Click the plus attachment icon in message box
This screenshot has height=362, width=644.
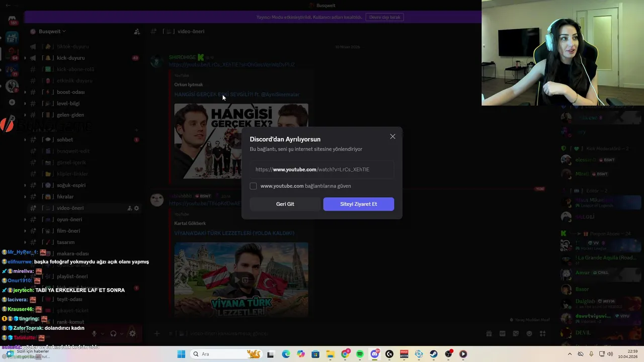pos(156,333)
